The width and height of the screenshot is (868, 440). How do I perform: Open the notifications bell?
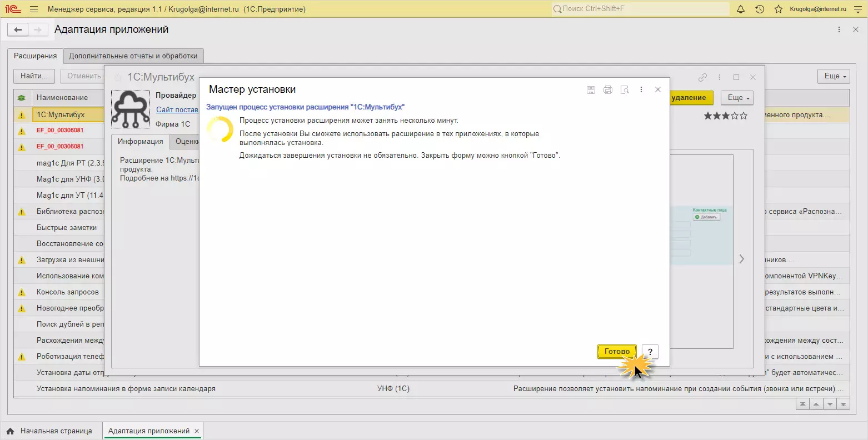pyautogui.click(x=741, y=9)
